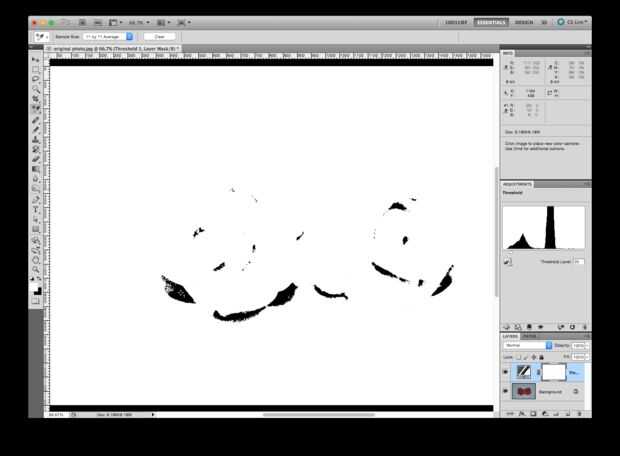
Task: Open the Arrange Documents dropdown
Action: click(x=164, y=23)
